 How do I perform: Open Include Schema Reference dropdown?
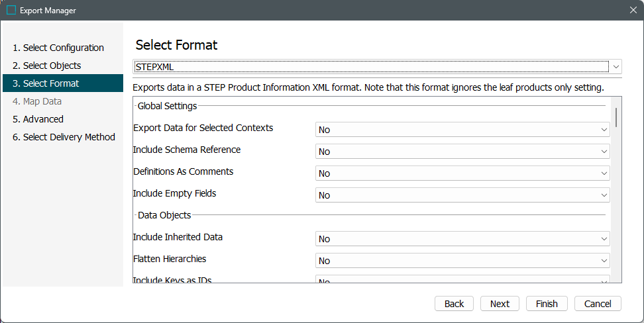[462, 152]
